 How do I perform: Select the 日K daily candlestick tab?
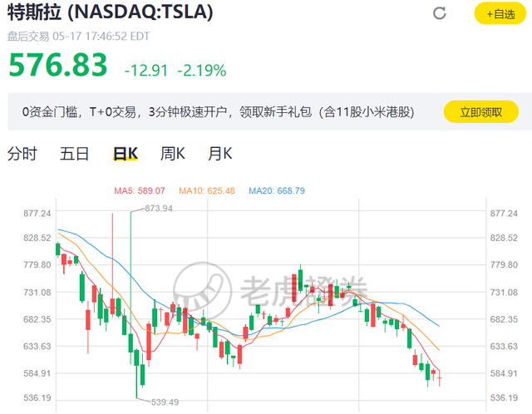(126, 154)
